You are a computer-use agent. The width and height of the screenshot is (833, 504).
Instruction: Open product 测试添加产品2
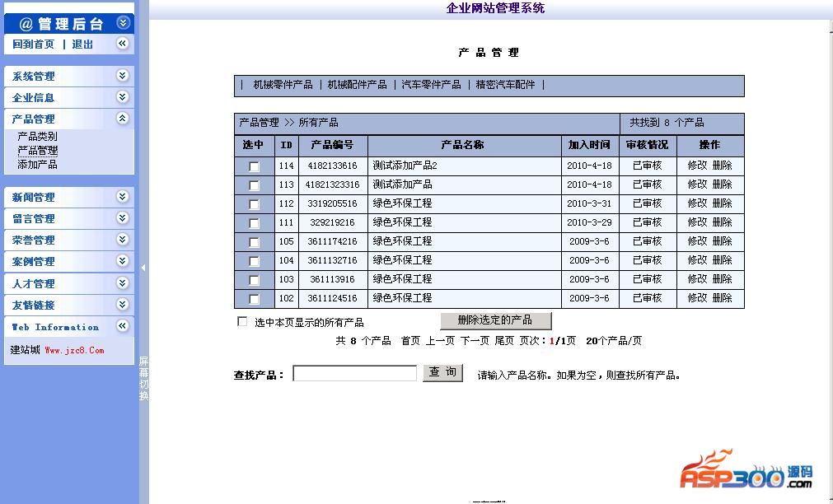coord(405,166)
